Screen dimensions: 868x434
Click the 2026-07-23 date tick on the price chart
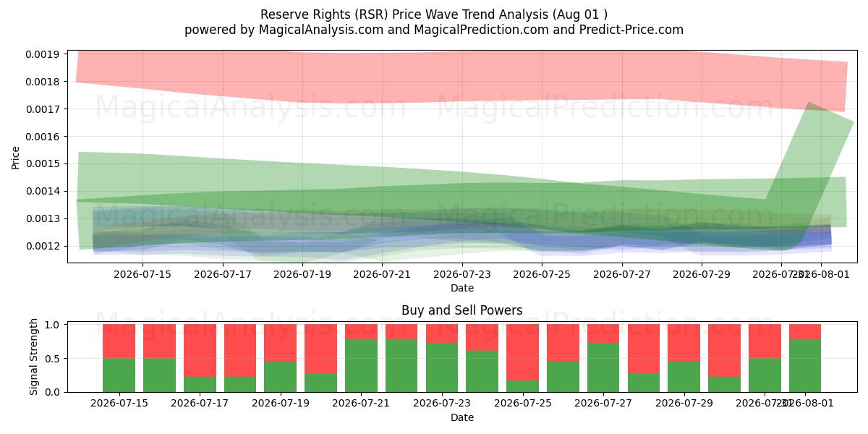click(462, 274)
